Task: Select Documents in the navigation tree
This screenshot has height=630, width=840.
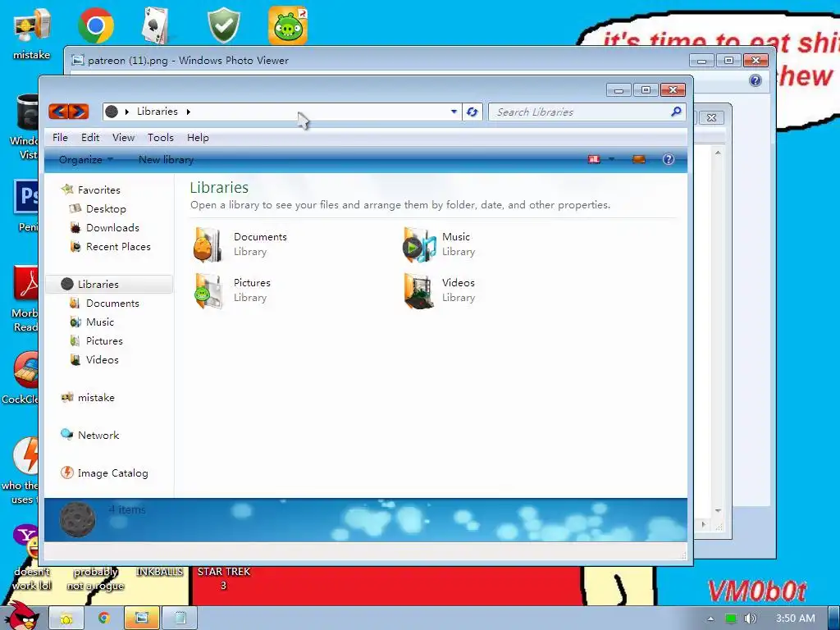Action: pos(105,304)
